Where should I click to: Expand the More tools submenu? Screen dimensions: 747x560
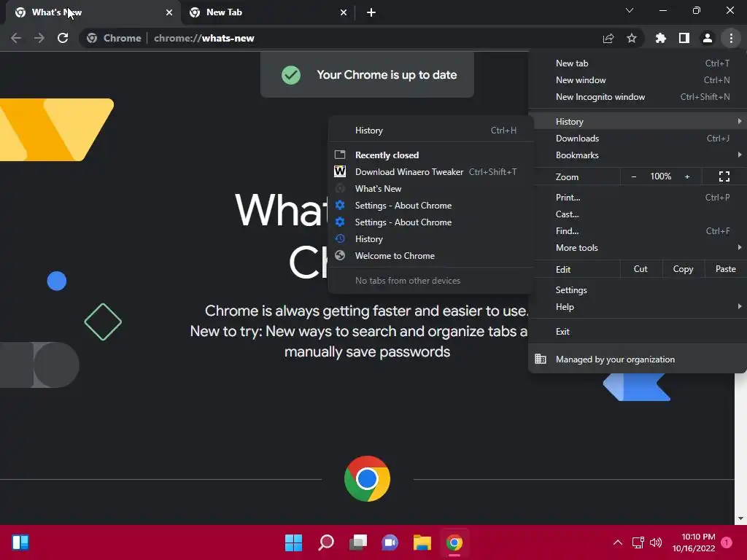tap(638, 248)
